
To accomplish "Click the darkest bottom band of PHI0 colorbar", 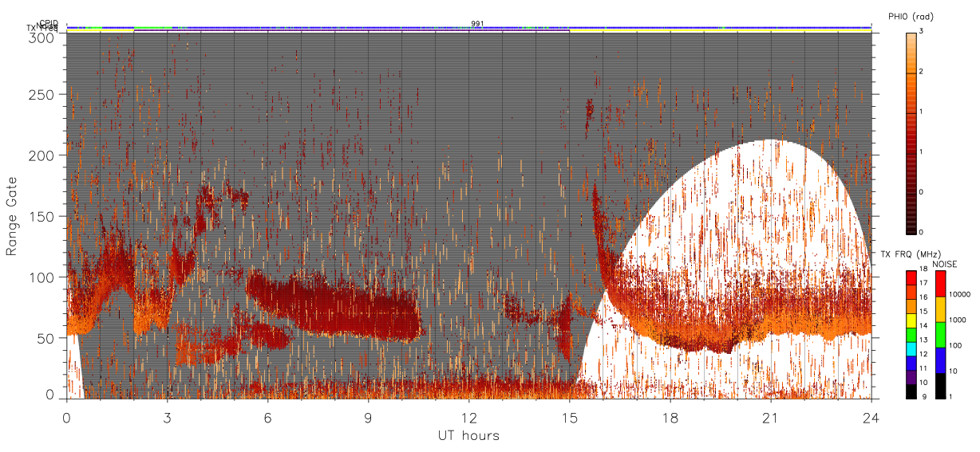I will point(911,213).
